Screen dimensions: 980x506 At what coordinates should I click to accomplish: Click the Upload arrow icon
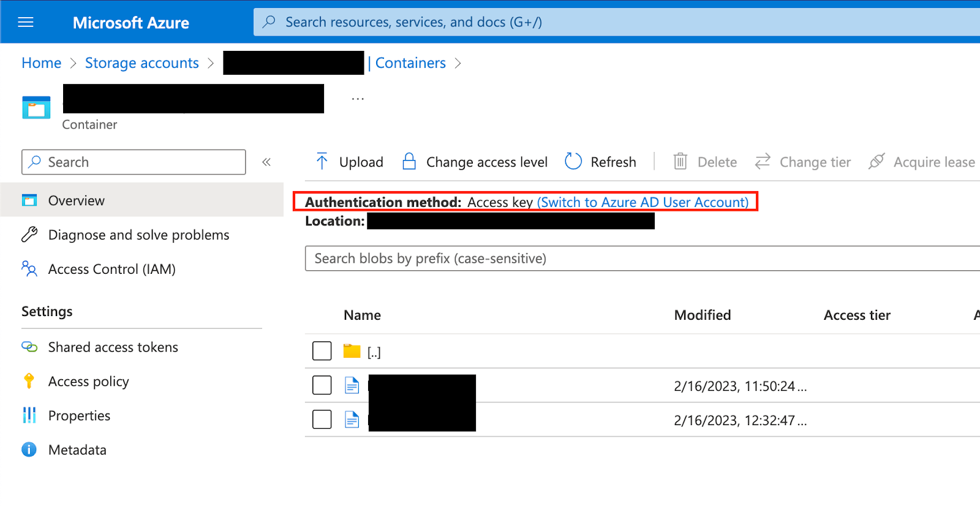point(322,162)
